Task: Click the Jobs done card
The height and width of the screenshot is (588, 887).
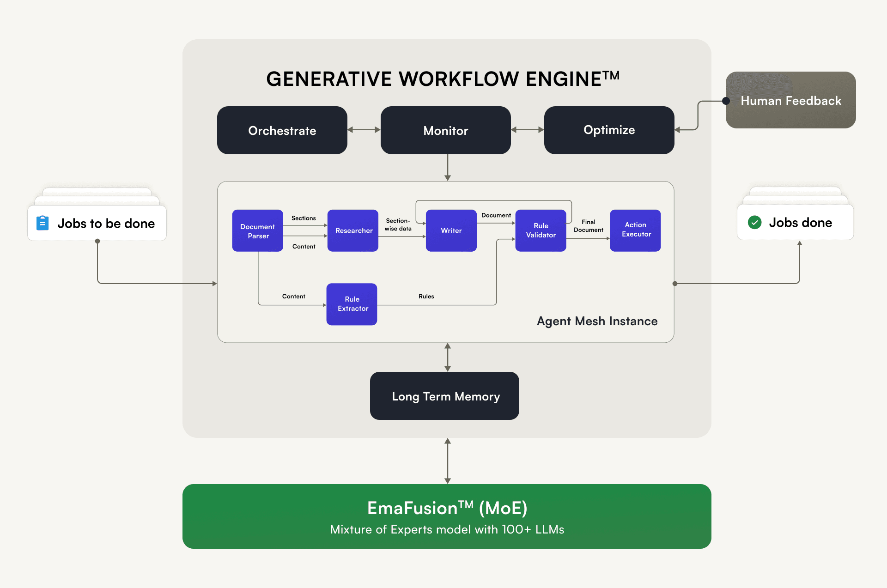Action: (x=796, y=222)
